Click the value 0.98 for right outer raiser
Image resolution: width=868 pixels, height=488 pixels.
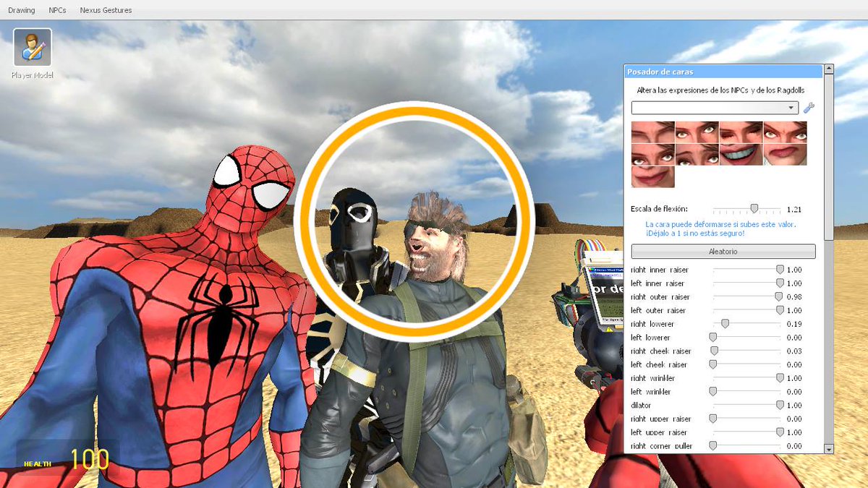pyautogui.click(x=794, y=297)
